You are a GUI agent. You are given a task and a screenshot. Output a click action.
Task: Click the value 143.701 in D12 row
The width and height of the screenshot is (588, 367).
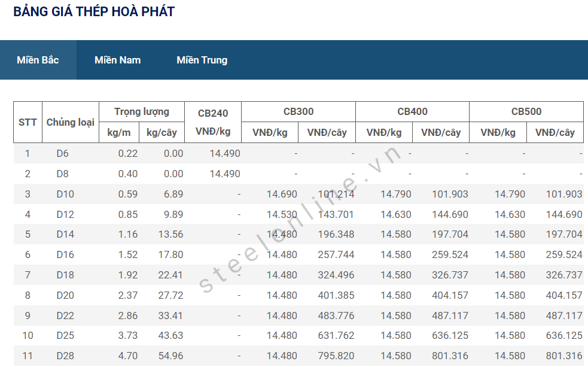click(336, 214)
